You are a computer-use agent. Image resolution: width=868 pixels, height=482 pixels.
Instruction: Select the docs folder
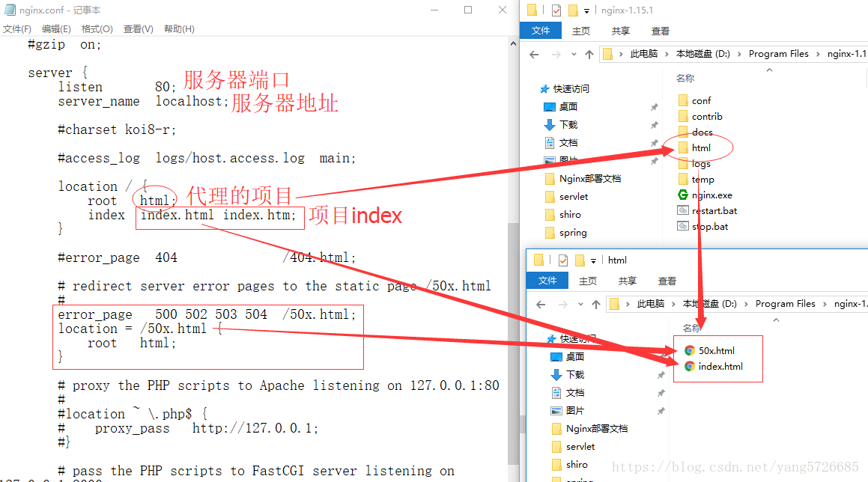coord(695,132)
